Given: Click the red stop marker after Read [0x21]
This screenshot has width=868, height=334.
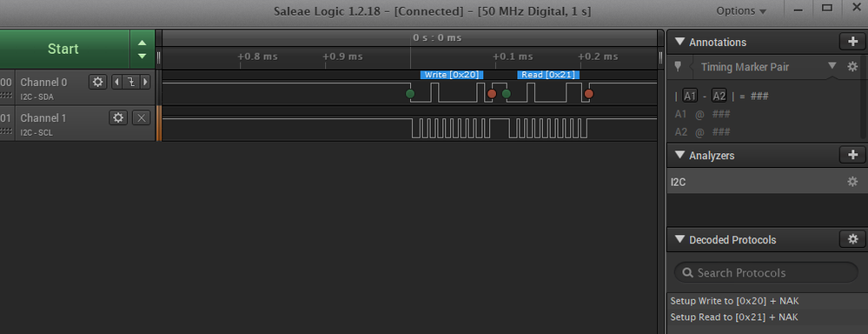Looking at the screenshot, I should click(588, 94).
